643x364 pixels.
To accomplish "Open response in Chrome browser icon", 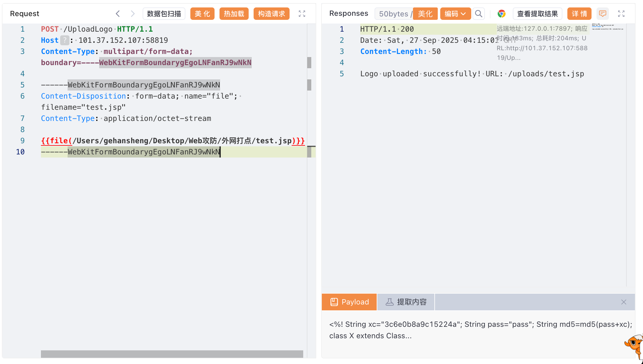I will coord(501,14).
